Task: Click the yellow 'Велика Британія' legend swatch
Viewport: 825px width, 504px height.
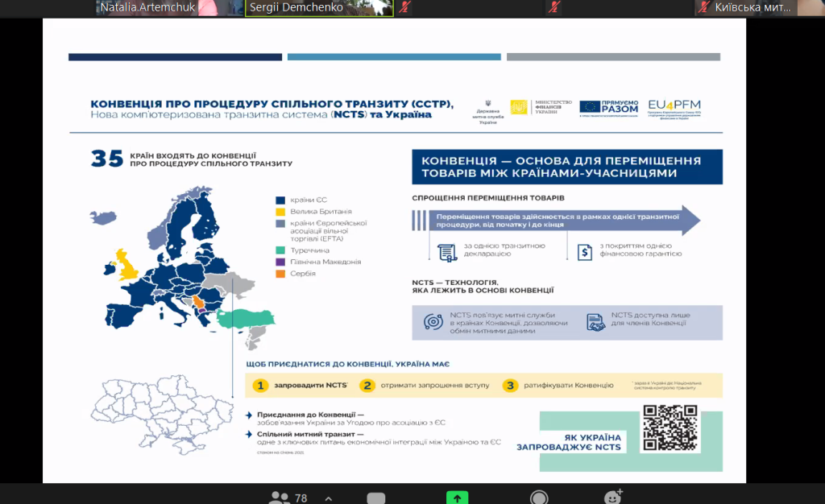Action: click(x=280, y=212)
